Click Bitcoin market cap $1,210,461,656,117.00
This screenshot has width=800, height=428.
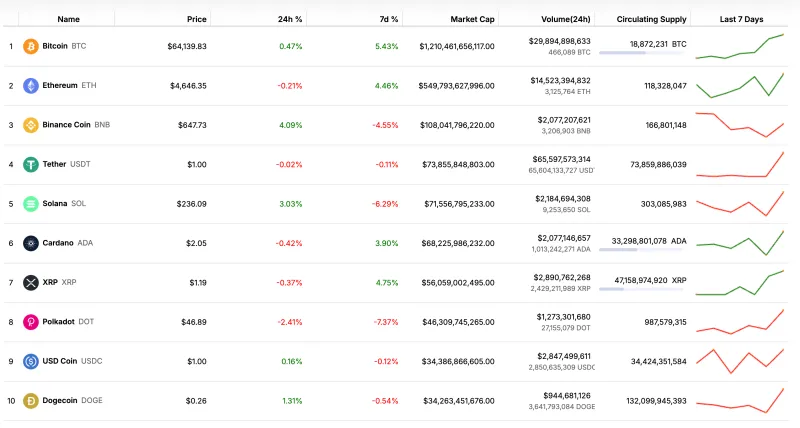[x=457, y=46]
